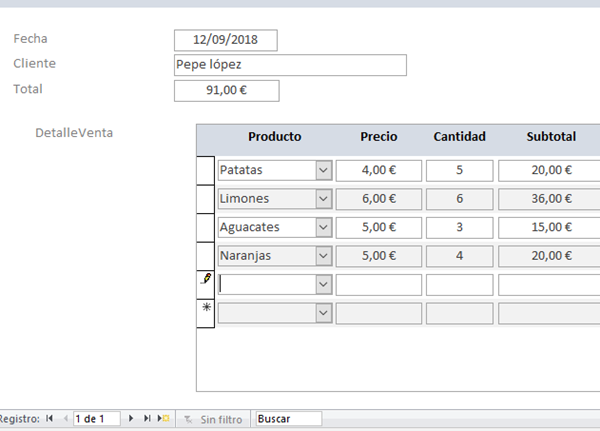Click the Cliente field Pepe lópez
The height and width of the screenshot is (431, 600).
click(290, 65)
